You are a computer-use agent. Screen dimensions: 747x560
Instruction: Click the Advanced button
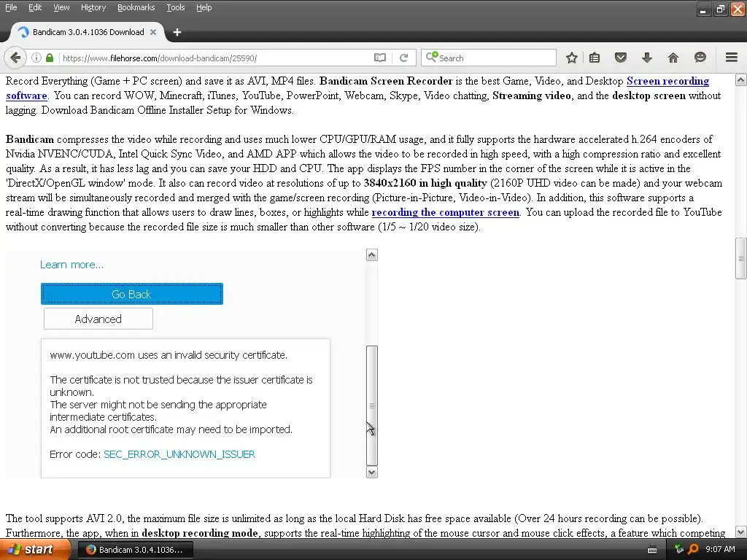98,319
